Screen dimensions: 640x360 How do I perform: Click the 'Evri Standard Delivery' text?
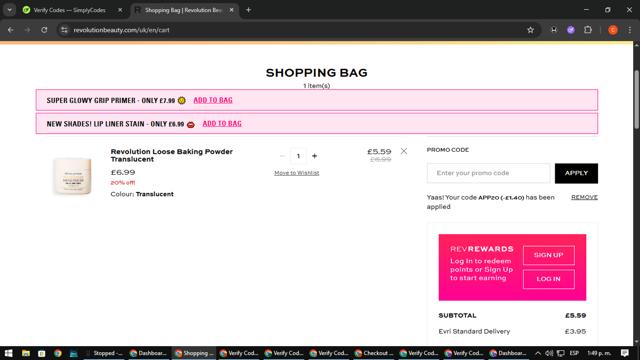click(474, 331)
